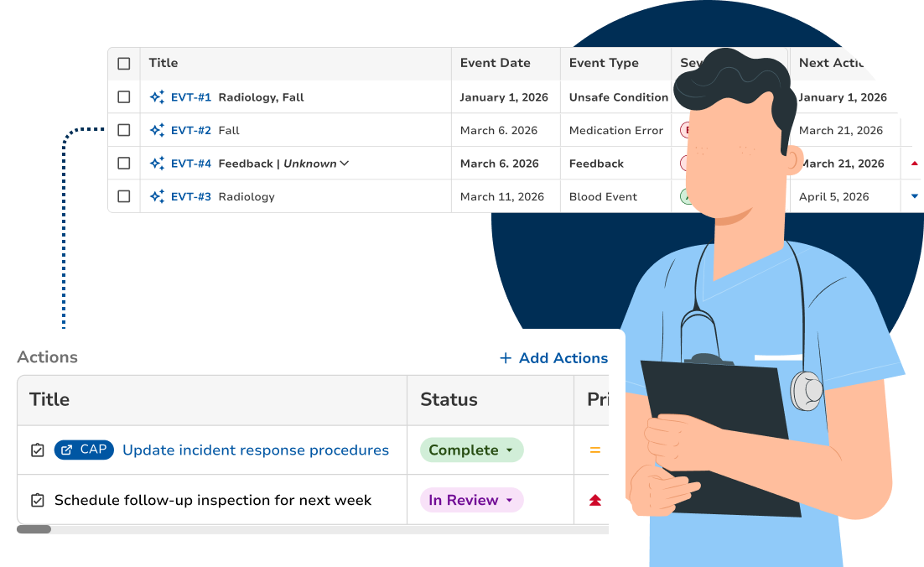
Task: Select the March 11, 2026 event date cell
Action: 502,196
